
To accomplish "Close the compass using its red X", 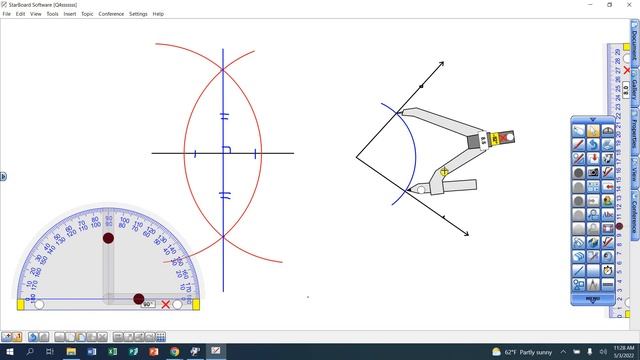I will click(504, 138).
